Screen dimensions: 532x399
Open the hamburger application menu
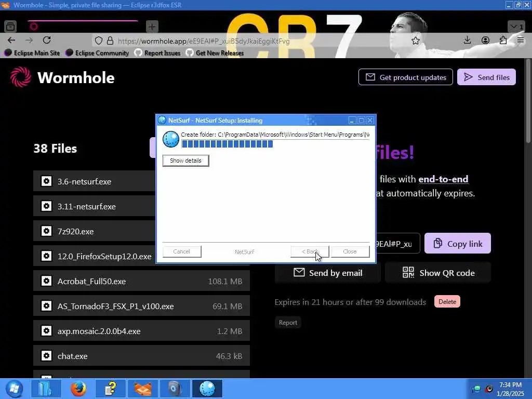click(521, 41)
